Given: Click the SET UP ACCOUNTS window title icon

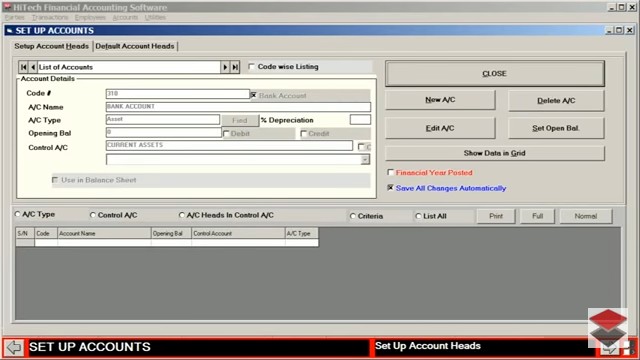Looking at the screenshot, I should coord(9,31).
